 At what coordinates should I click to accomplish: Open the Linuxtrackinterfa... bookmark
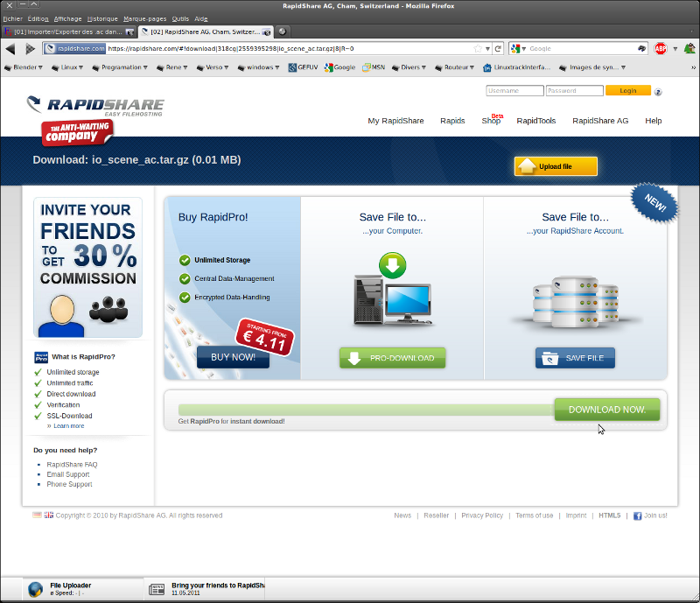[516, 67]
